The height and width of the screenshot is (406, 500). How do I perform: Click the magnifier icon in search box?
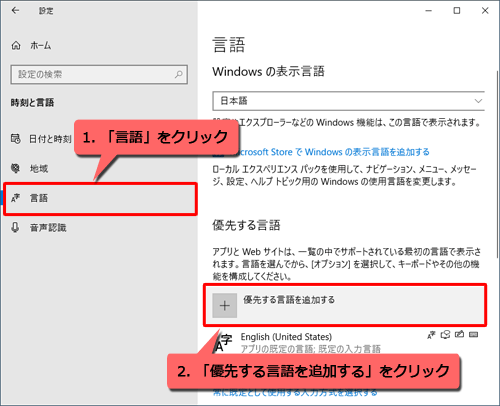[179, 74]
